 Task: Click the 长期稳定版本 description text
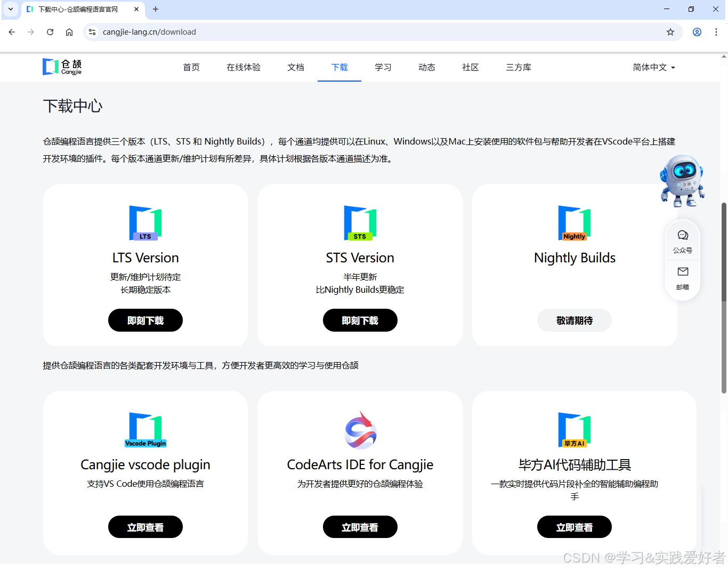pyautogui.click(x=145, y=290)
